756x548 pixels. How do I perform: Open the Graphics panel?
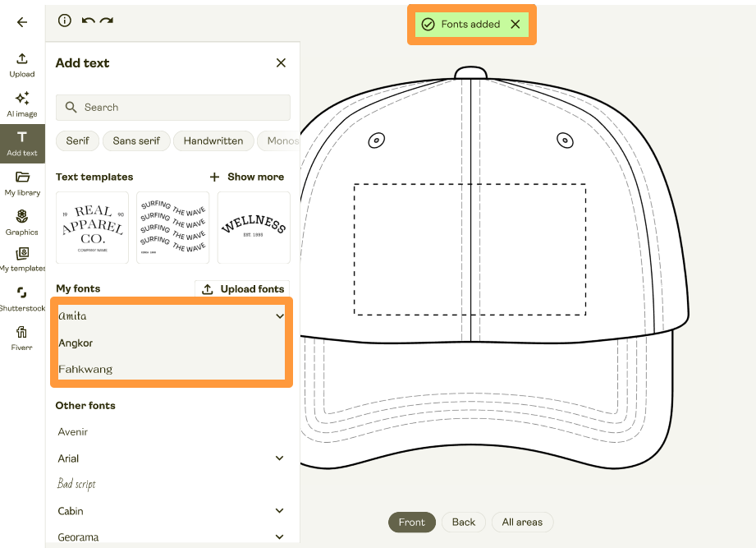coord(21,222)
